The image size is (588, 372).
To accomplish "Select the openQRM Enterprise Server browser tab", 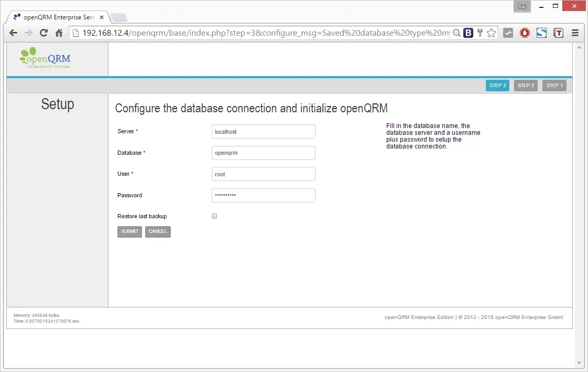I will click(x=58, y=17).
